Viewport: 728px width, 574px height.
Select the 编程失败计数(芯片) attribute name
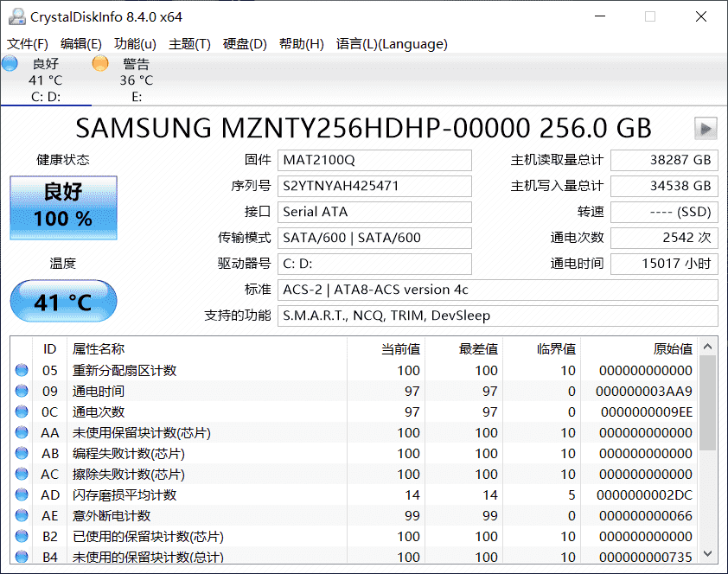coord(129,453)
